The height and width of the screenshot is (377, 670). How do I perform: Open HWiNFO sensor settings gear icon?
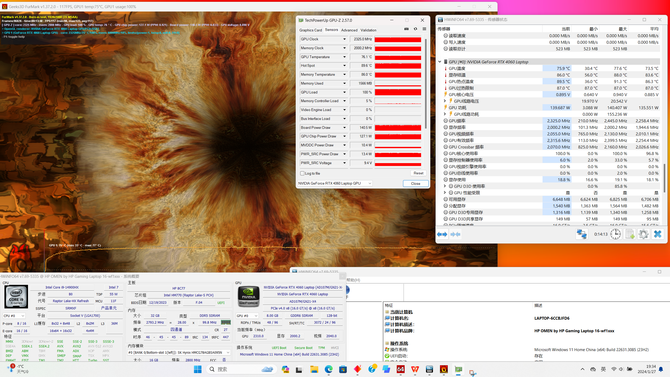[644, 234]
